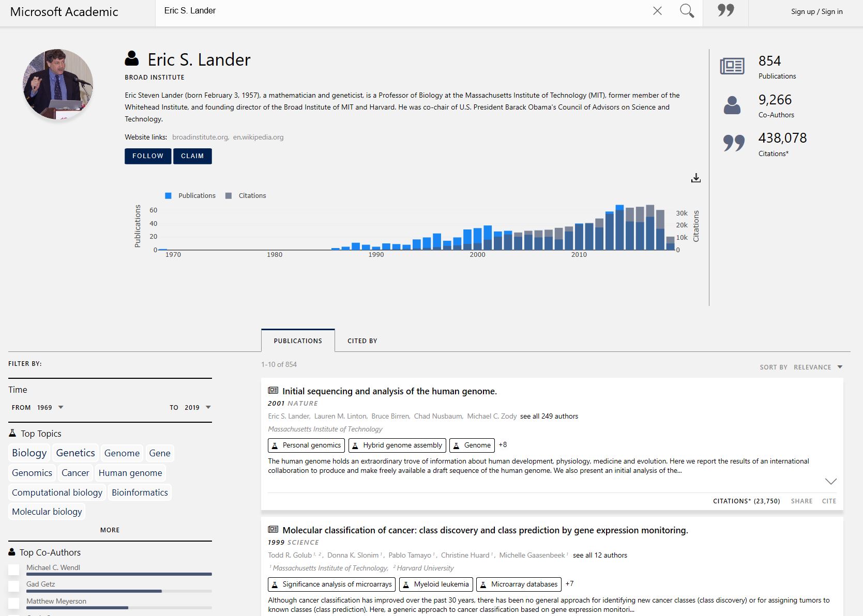The width and height of the screenshot is (863, 616).
Task: Click Michael C. Wendl's co-author bar
Action: click(x=119, y=574)
